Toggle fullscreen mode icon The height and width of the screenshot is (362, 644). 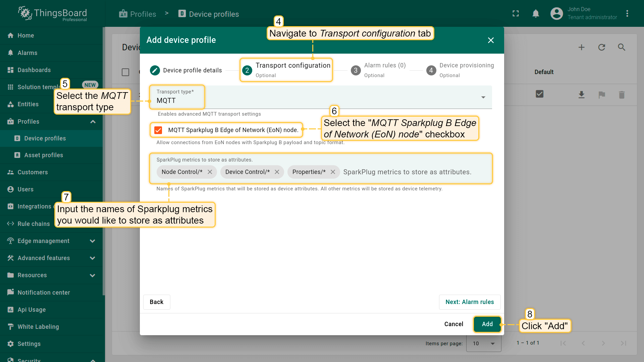[516, 13]
